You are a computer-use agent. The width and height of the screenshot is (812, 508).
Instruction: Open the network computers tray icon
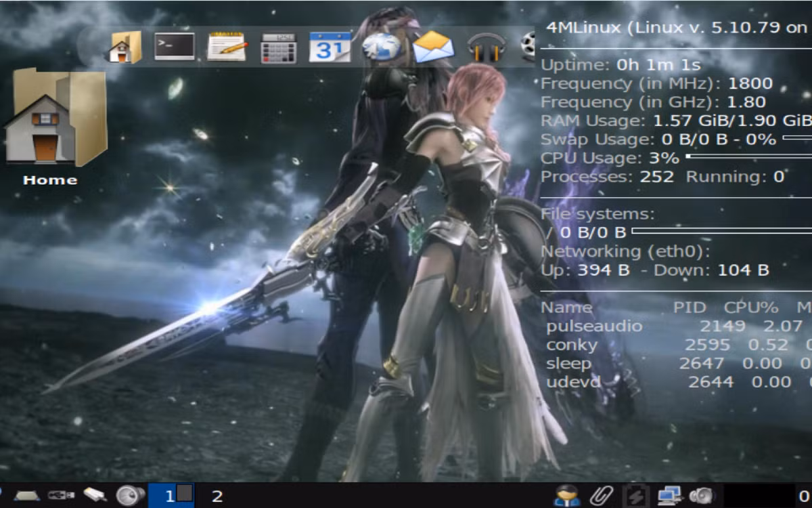[669, 496]
